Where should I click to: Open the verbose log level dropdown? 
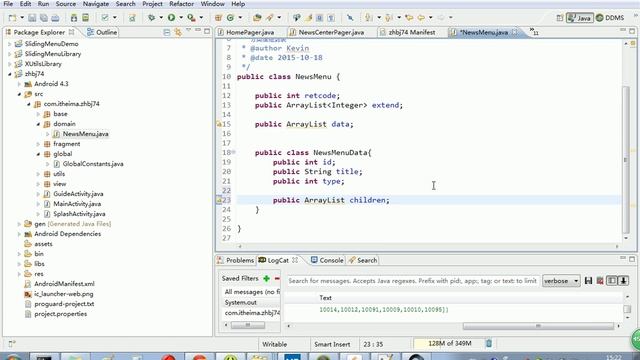[x=561, y=281]
